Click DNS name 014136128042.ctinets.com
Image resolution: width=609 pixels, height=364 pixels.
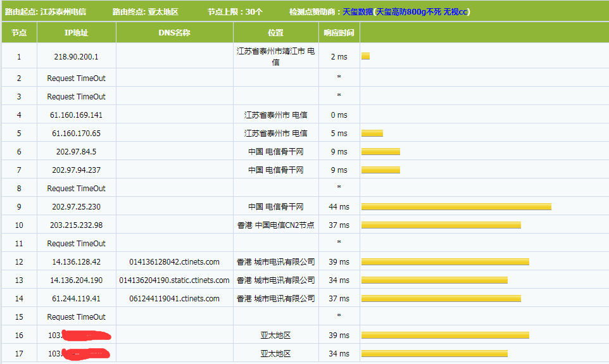point(174,262)
